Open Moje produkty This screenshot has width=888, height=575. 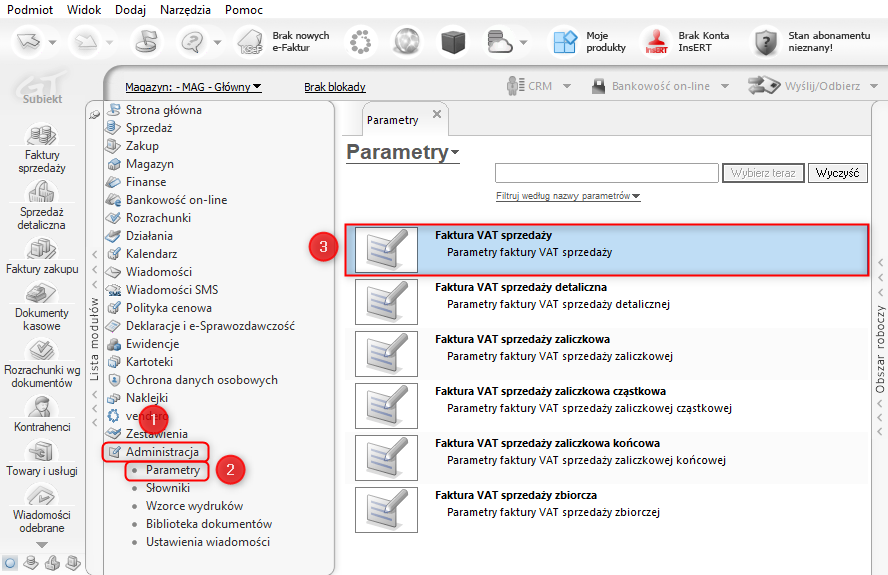coord(589,41)
